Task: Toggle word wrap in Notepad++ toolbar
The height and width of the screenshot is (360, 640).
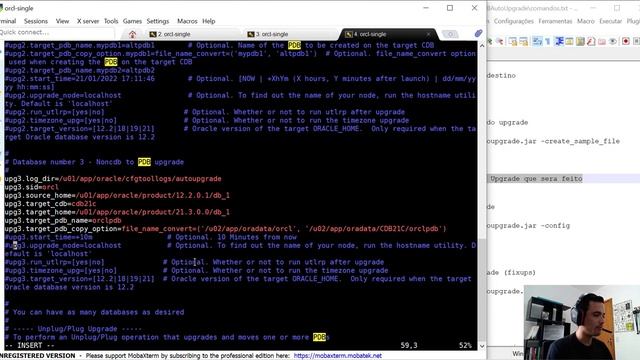Action: (x=537, y=41)
